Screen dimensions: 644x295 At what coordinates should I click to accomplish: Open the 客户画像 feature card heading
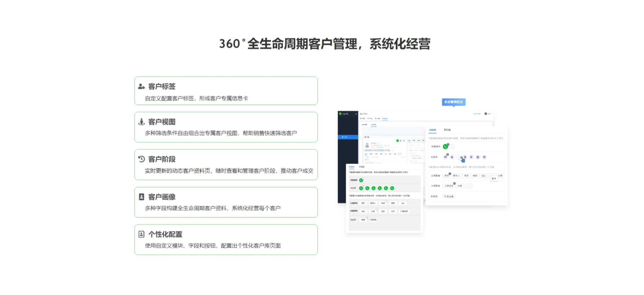coord(162,197)
